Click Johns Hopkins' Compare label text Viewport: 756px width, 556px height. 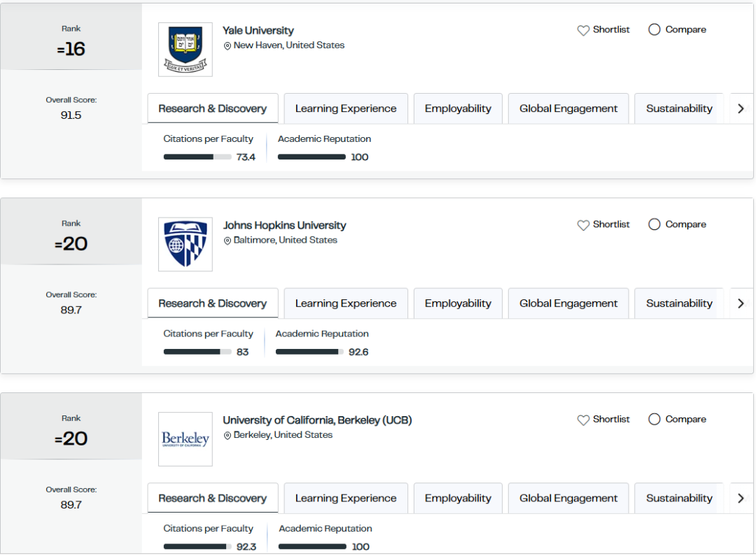click(x=685, y=224)
